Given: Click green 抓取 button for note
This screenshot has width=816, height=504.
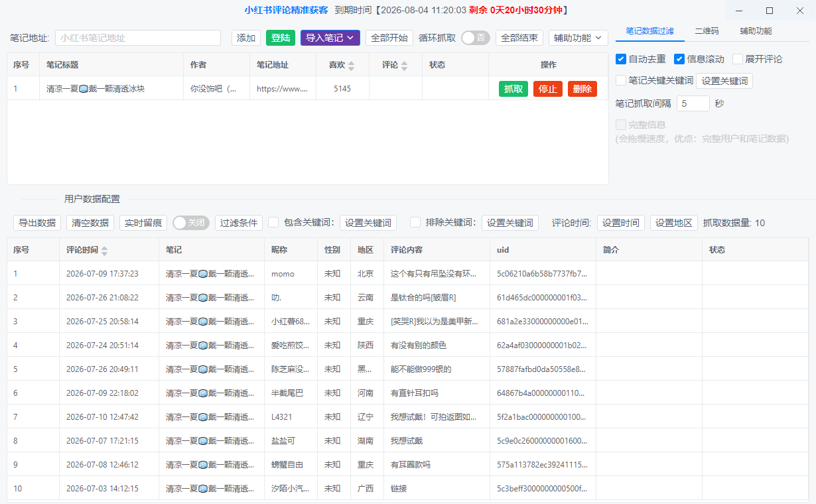Looking at the screenshot, I should point(513,89).
